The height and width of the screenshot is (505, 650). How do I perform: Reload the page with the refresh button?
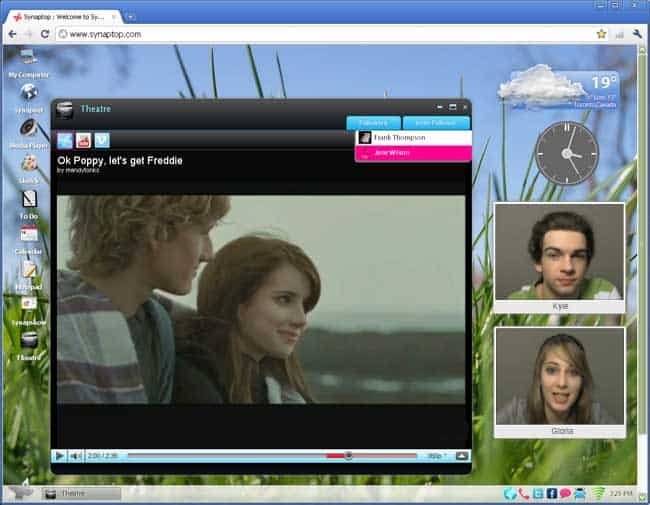pyautogui.click(x=45, y=34)
